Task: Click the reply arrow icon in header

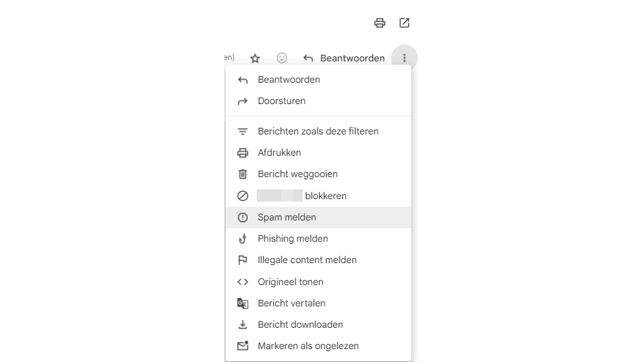Action: pyautogui.click(x=308, y=58)
